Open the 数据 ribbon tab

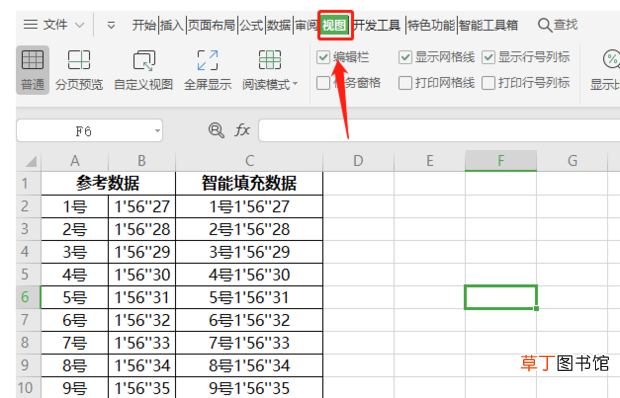point(279,25)
